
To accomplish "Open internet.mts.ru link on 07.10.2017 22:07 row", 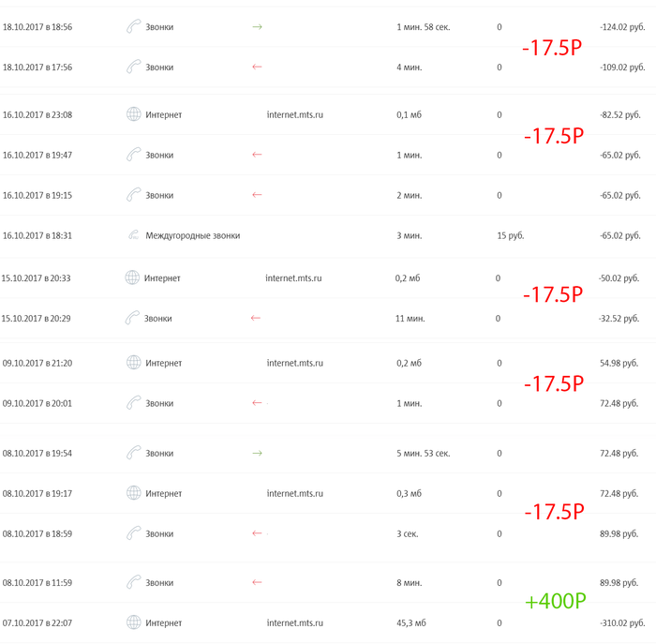I will point(294,622).
